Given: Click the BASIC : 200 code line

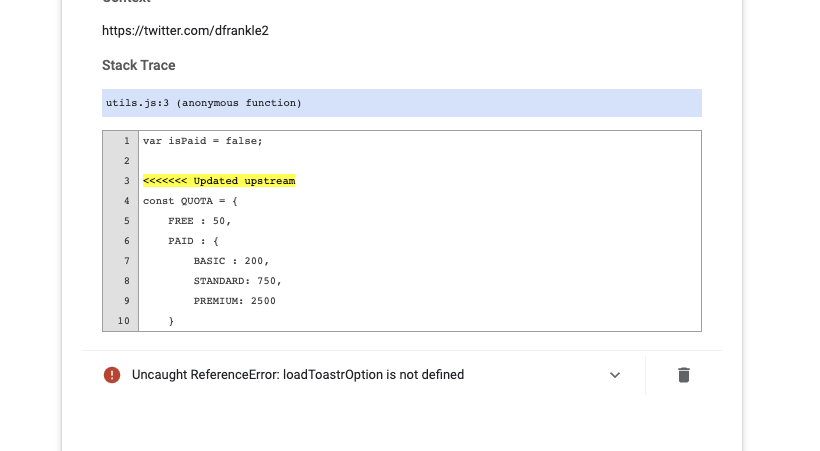Looking at the screenshot, I should click(231, 261).
